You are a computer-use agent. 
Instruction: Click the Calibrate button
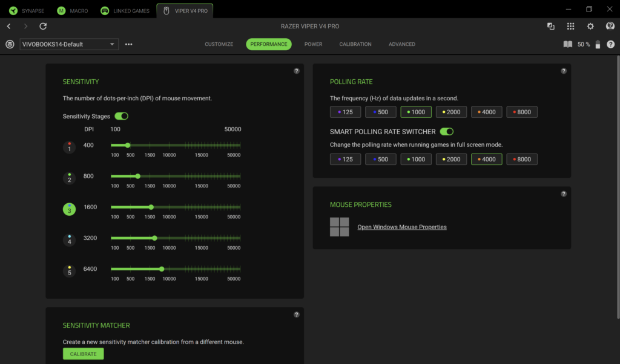click(x=84, y=354)
